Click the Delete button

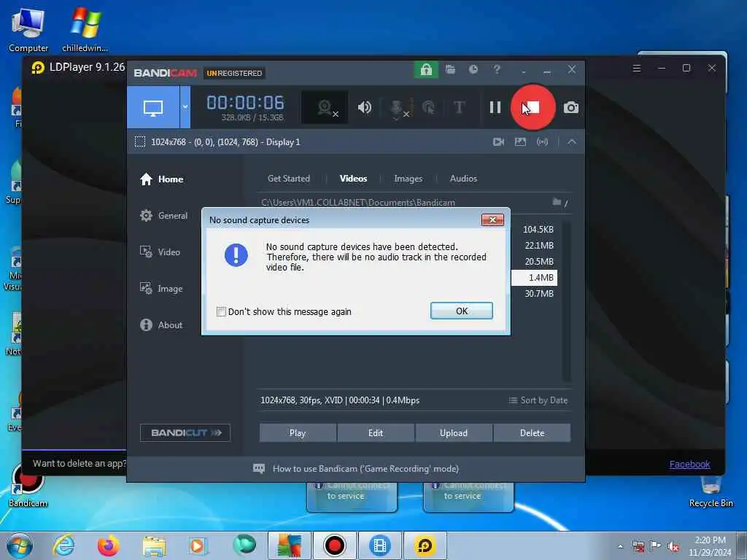coord(532,433)
